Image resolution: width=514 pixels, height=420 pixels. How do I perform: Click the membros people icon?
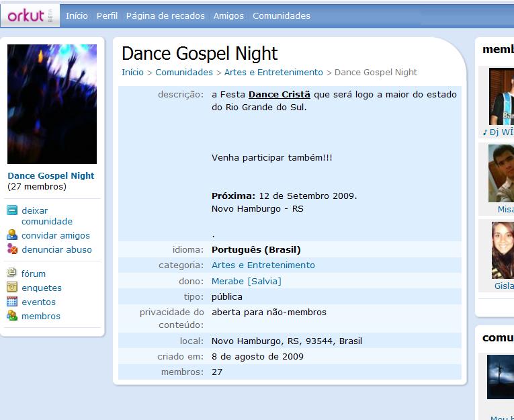[12, 316]
